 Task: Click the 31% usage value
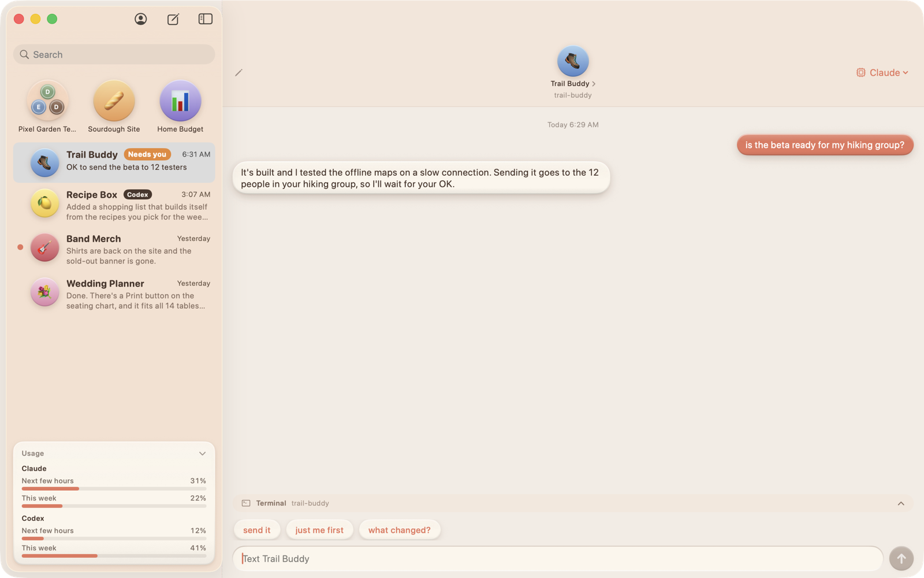click(x=198, y=481)
